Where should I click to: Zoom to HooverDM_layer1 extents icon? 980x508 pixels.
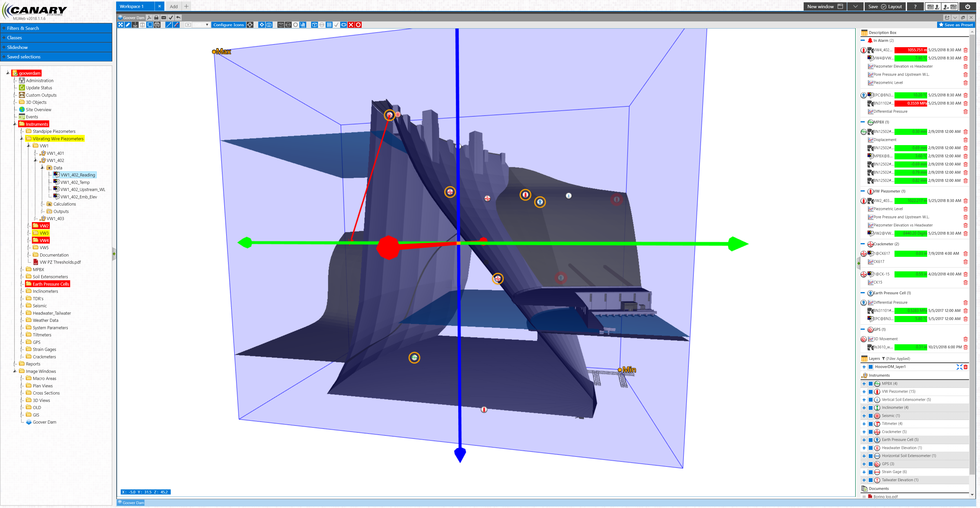pos(960,367)
